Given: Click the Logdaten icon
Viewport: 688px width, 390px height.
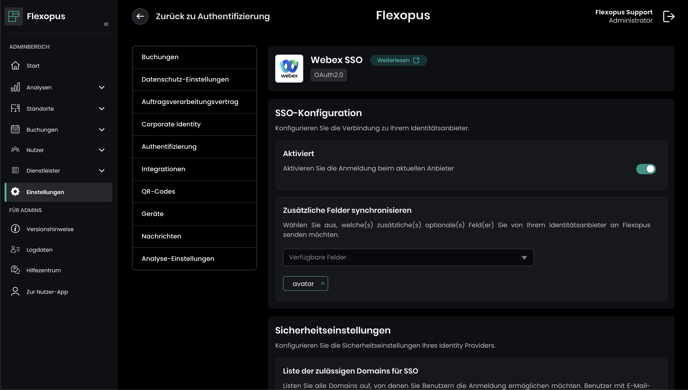Looking at the screenshot, I should (x=15, y=249).
